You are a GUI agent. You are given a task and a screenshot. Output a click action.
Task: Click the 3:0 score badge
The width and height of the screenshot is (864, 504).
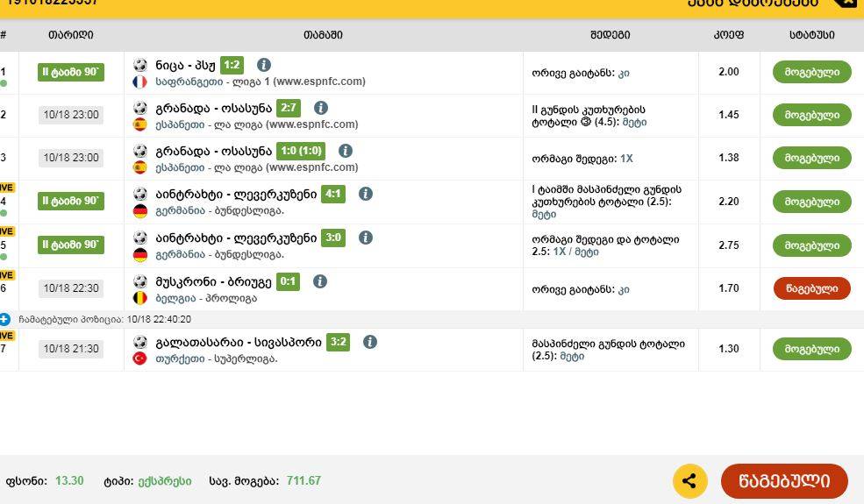(332, 238)
